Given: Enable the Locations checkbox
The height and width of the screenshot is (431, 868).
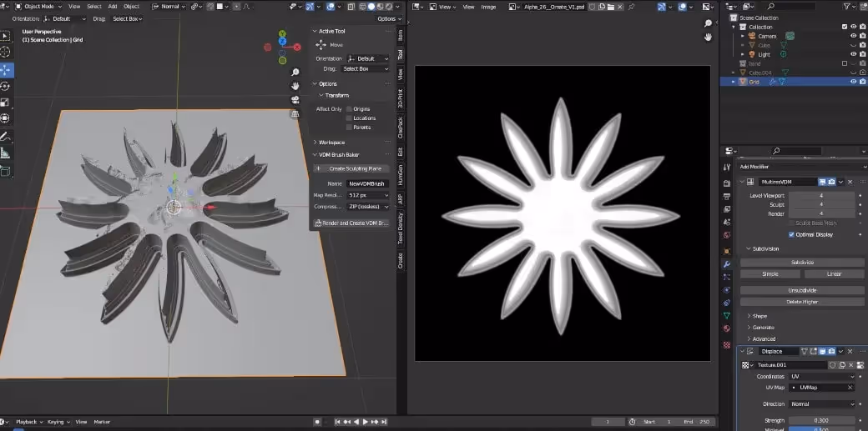Looking at the screenshot, I should tap(349, 118).
